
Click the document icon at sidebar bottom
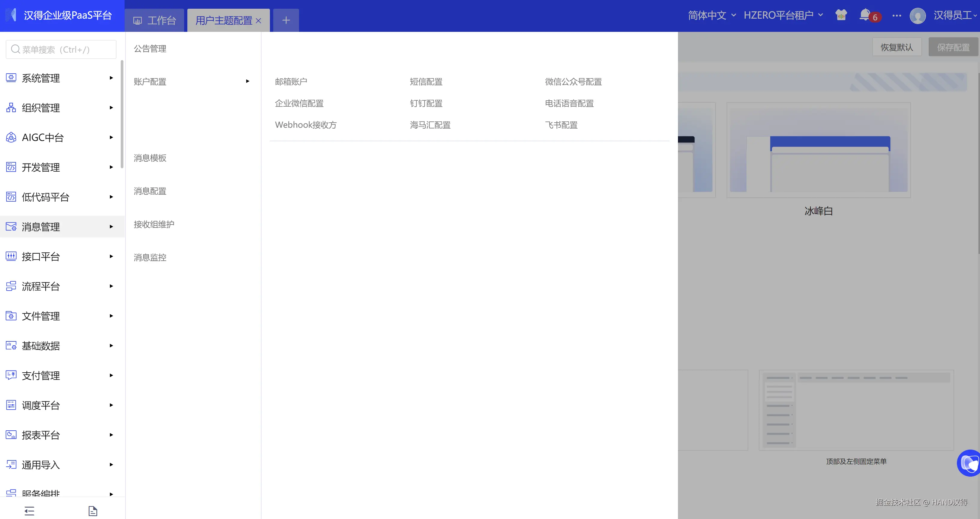93,511
